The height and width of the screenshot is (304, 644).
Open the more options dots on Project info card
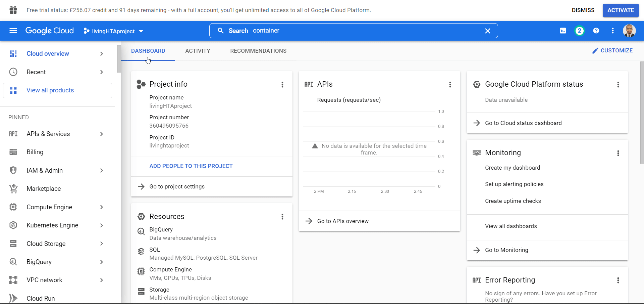pyautogui.click(x=283, y=85)
